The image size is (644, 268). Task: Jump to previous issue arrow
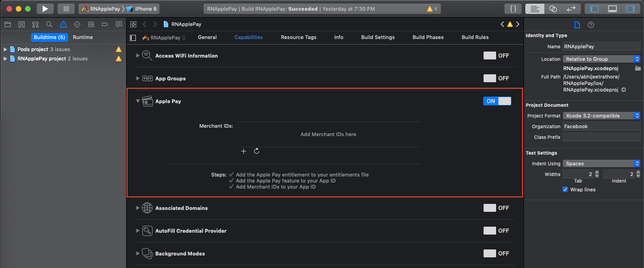[502, 24]
